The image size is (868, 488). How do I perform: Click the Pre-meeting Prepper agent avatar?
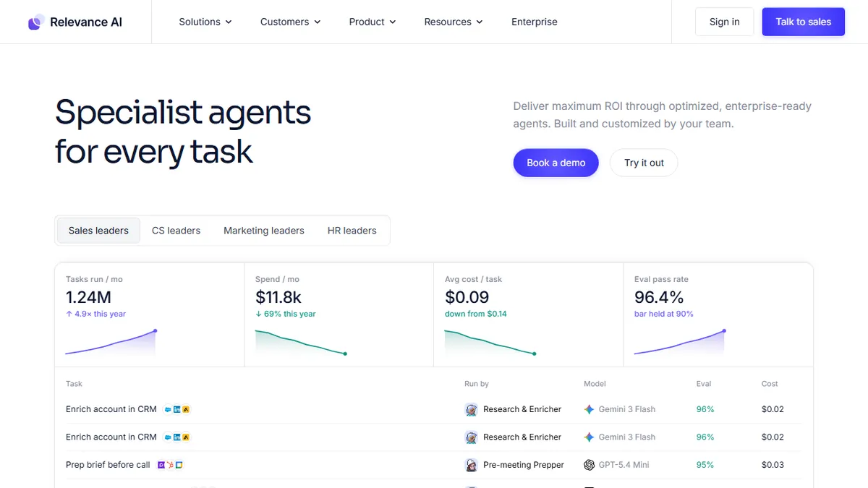tap(471, 465)
